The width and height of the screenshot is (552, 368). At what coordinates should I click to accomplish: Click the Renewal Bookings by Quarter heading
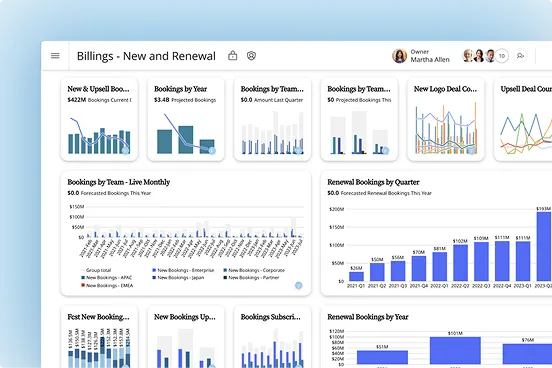click(373, 182)
